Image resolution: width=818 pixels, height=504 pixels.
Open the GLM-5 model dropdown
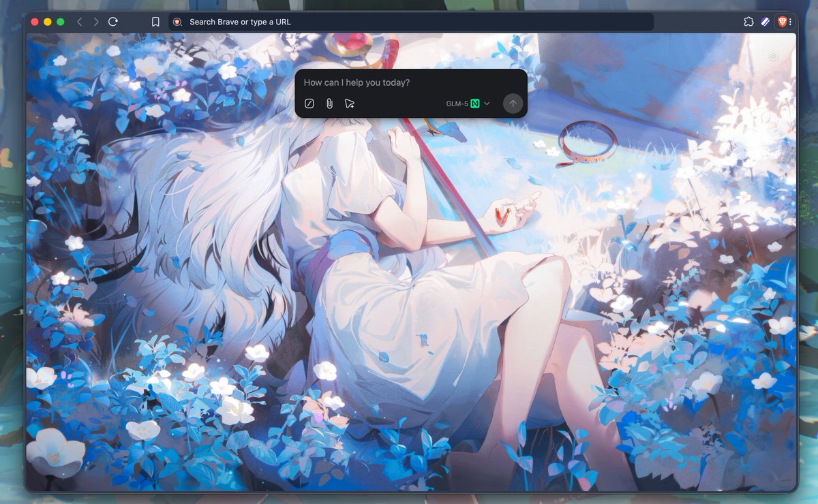[x=468, y=104]
